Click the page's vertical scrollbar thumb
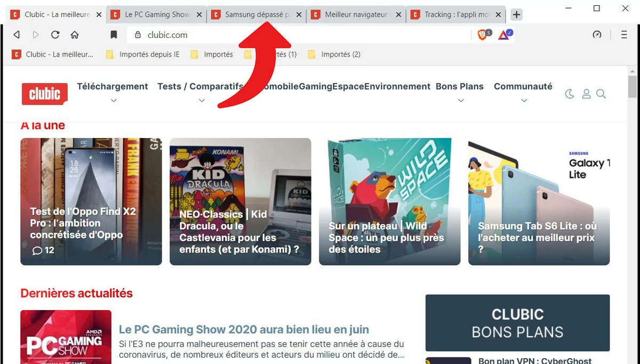The height and width of the screenshot is (364, 640). (x=633, y=87)
